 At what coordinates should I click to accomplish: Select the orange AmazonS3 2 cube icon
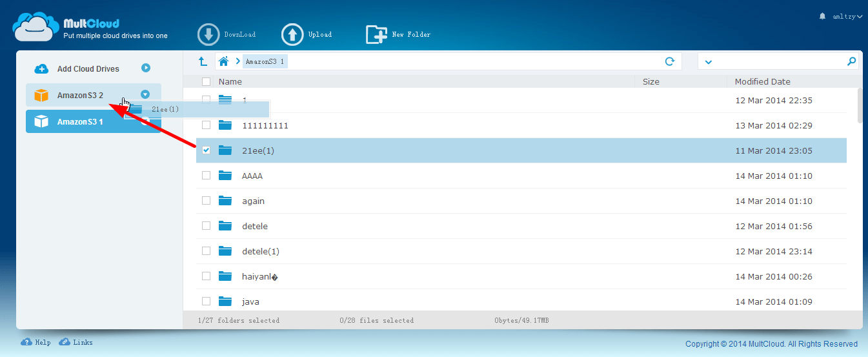[41, 95]
